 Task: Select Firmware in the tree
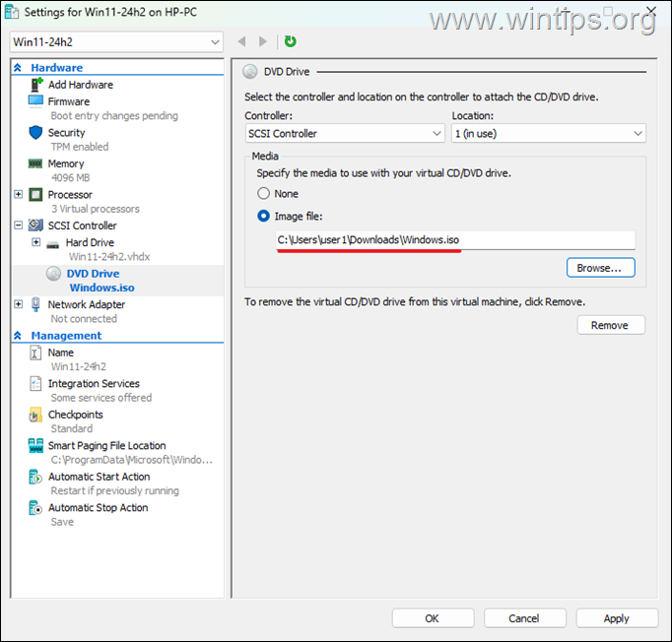pyautogui.click(x=69, y=101)
